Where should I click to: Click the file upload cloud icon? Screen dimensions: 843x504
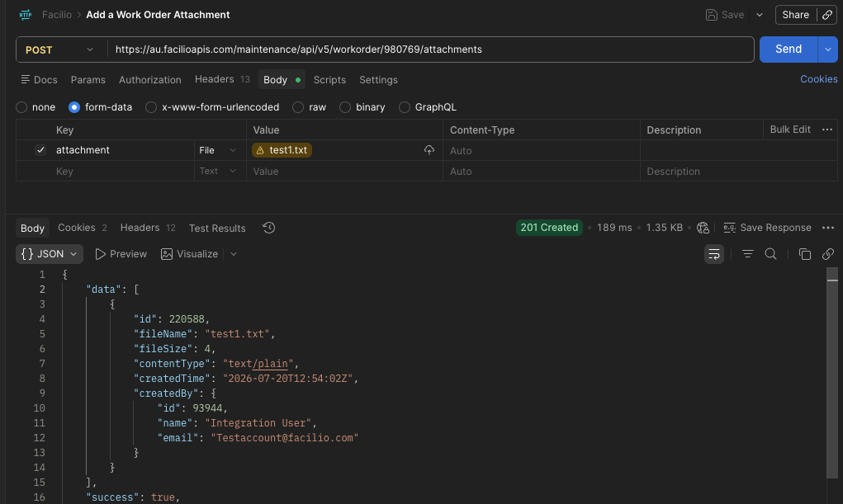pyautogui.click(x=429, y=150)
